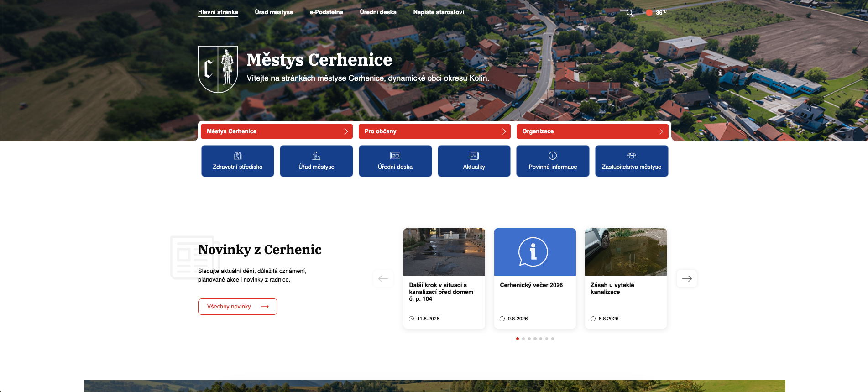Open Úřad městyse blue tile
The image size is (868, 392).
316,161
